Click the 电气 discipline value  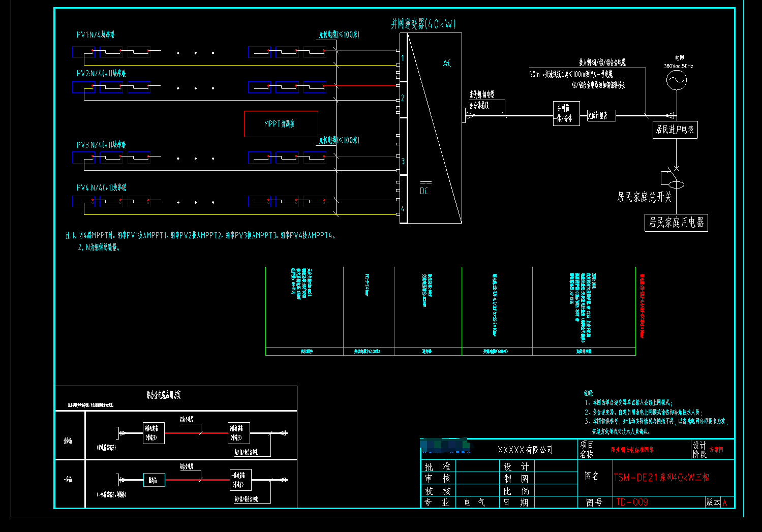(x=474, y=502)
